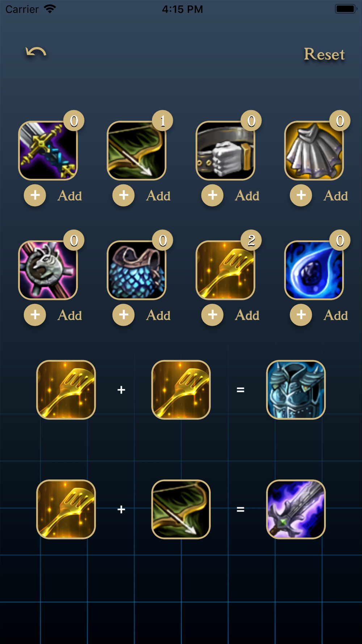The image size is (362, 644).
Task: Add one Giant's Belt with plus button
Action: point(212,195)
